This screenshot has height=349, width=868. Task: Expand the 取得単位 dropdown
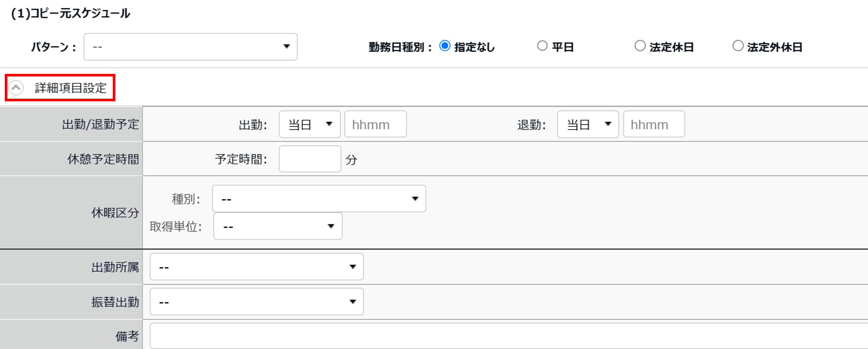(278, 226)
